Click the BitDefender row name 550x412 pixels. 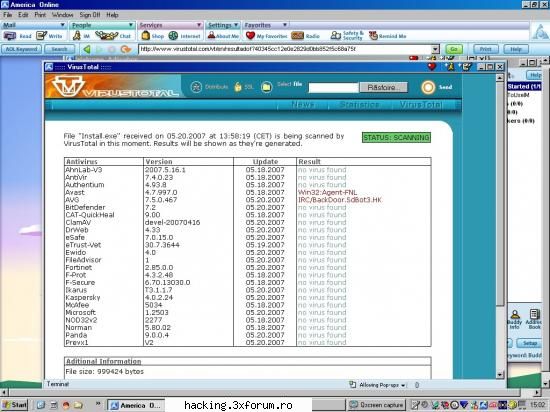pos(85,208)
